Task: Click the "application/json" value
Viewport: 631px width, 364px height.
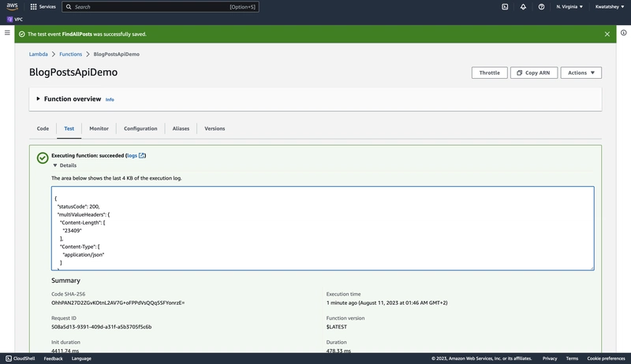Action: coord(84,254)
